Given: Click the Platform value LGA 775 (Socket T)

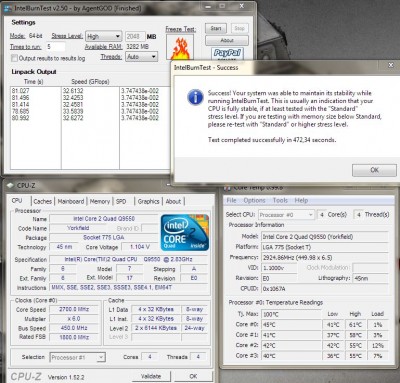Looking at the screenshot, I should coord(324,247).
